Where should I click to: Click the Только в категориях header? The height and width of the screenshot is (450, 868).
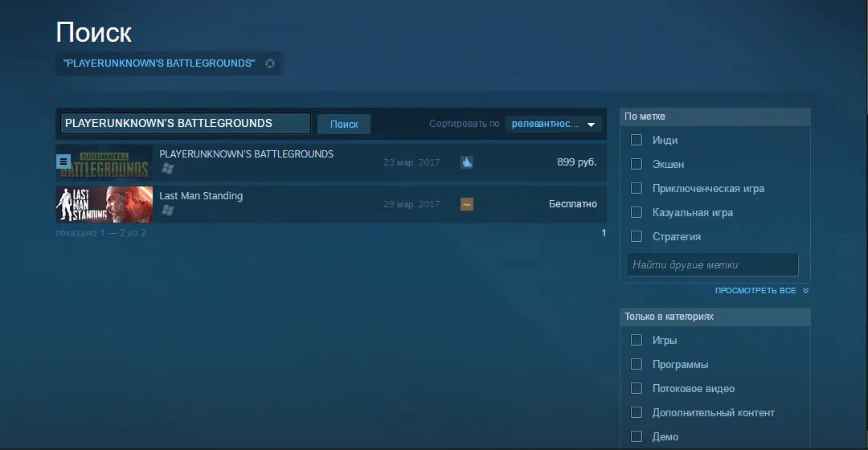[715, 317]
